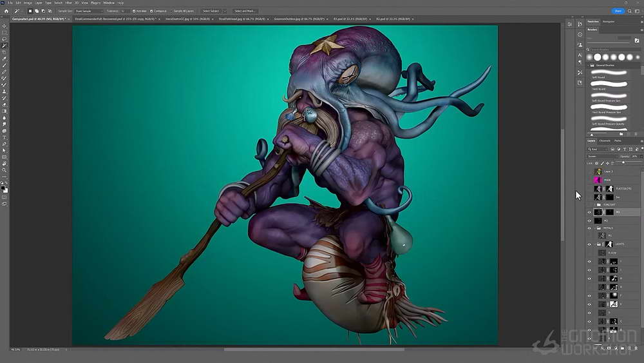Switch to the Navigator tab
This screenshot has width=644, height=363.
pos(609,21)
